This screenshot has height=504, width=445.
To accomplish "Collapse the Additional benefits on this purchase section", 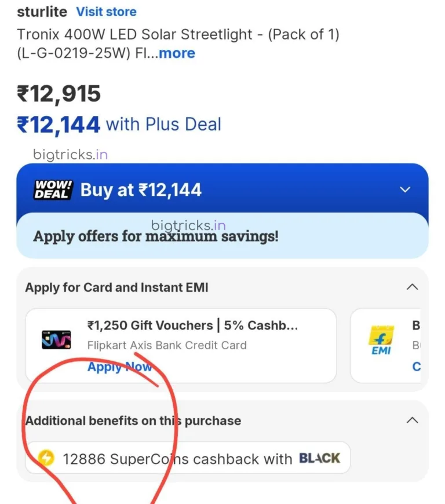I will click(x=412, y=420).
